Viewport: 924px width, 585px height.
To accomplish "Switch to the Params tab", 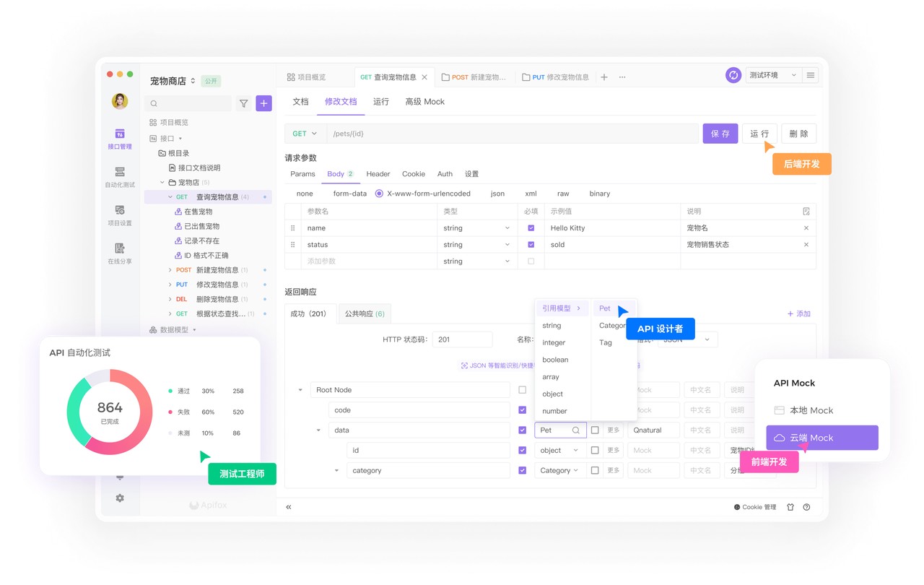I will coord(302,174).
